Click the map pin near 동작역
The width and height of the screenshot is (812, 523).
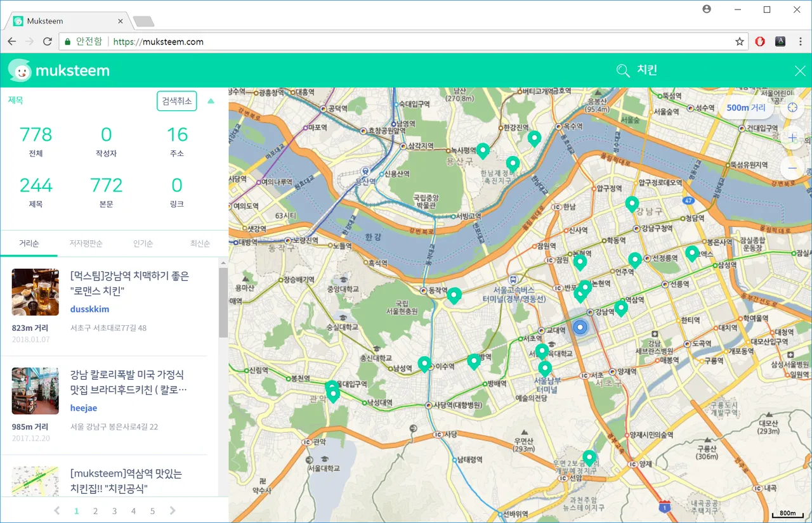point(454,295)
